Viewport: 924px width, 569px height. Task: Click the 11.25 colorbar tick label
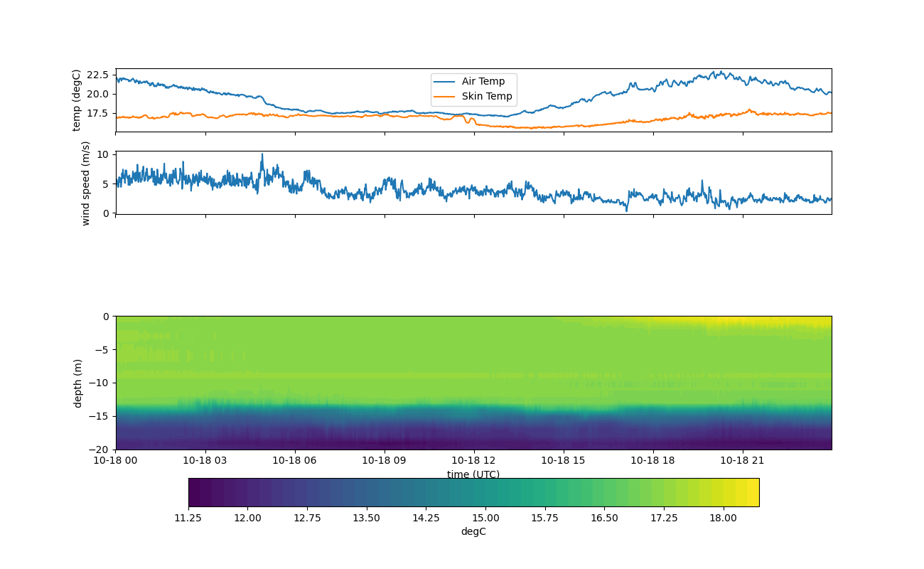click(x=188, y=518)
